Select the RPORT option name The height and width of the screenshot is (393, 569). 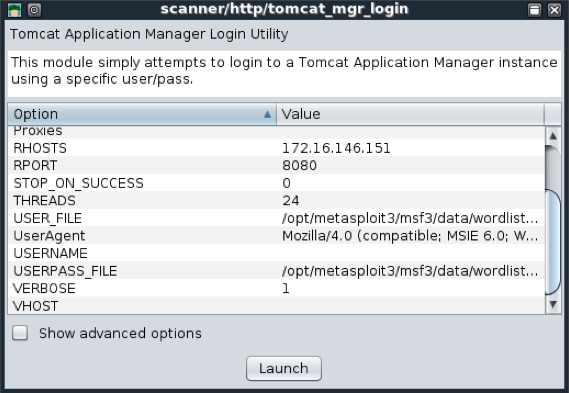[35, 165]
